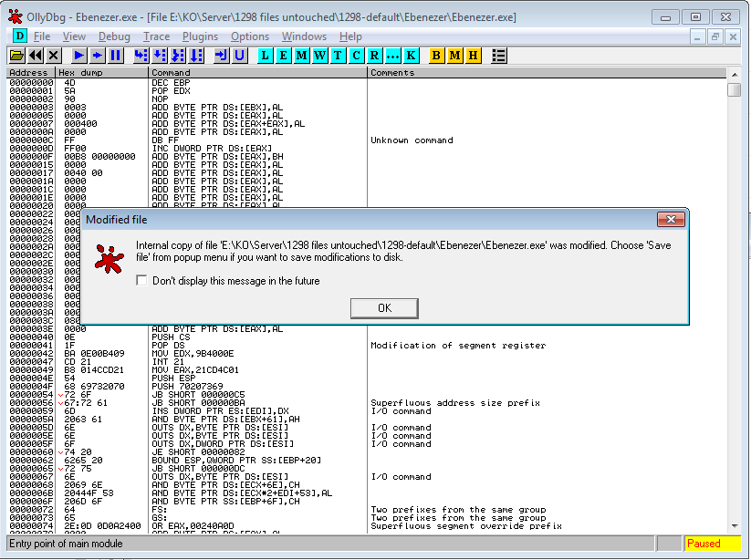Click the Trace into toolbar icon
This screenshot has height=560, width=751.
click(x=178, y=56)
